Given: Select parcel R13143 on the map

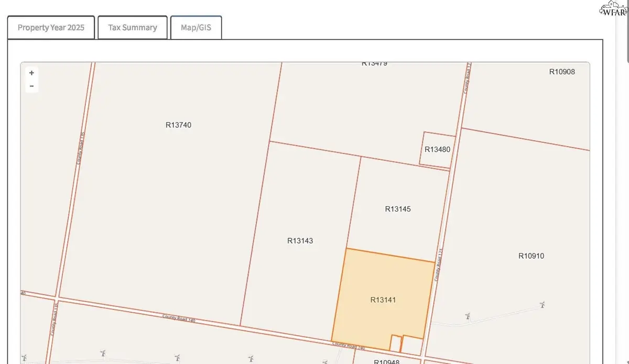Looking at the screenshot, I should point(300,240).
